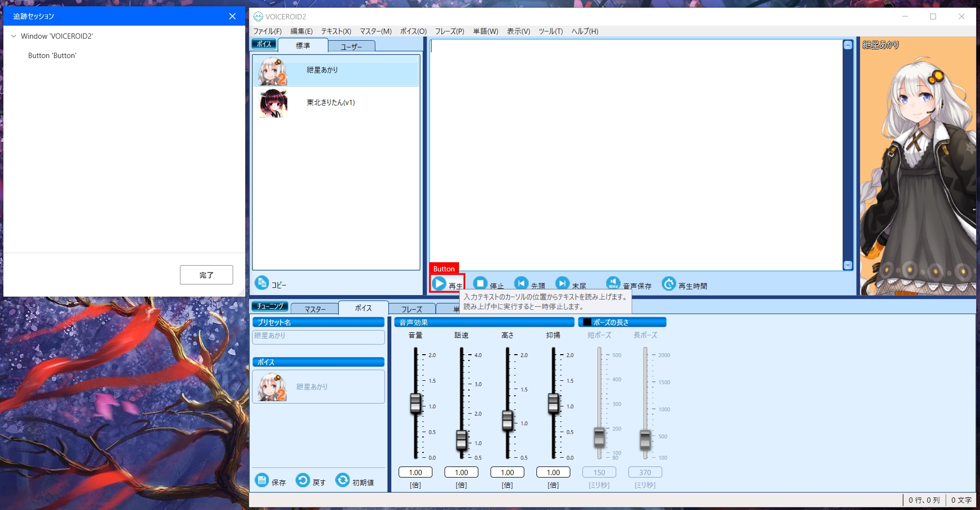
Task: Click the 話速 speed slider handle
Action: tap(461, 440)
